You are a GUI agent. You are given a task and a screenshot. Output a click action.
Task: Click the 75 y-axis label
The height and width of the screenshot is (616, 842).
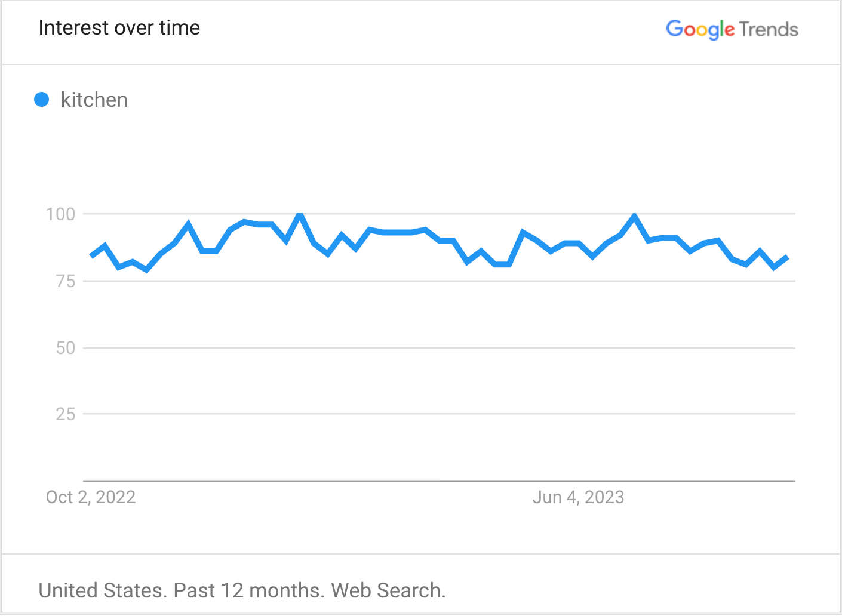[66, 281]
